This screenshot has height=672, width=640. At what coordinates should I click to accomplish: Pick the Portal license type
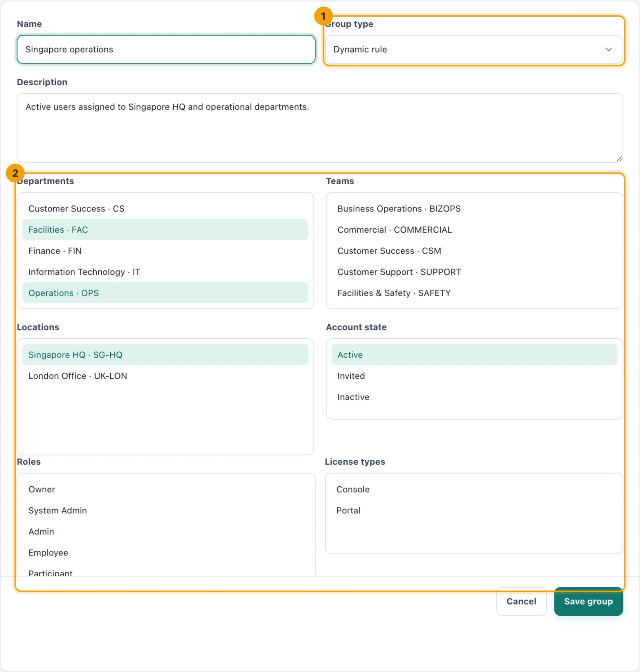474,511
